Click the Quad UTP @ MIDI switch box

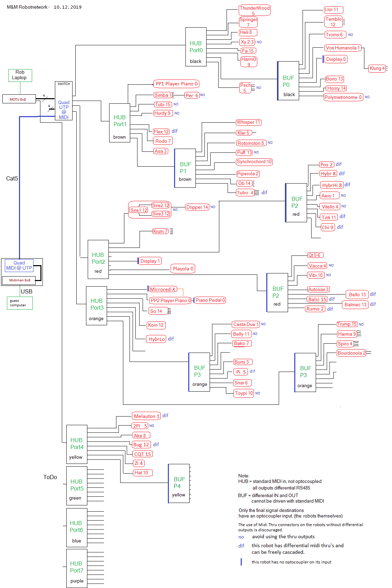(x=64, y=101)
